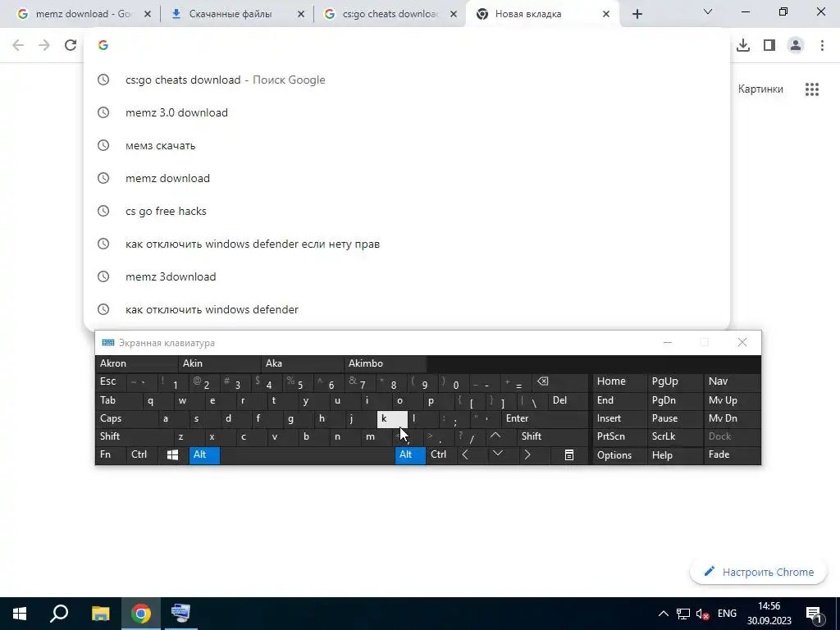Choose suggestion 'мемз скачать'
The width and height of the screenshot is (840, 630).
[407, 145]
